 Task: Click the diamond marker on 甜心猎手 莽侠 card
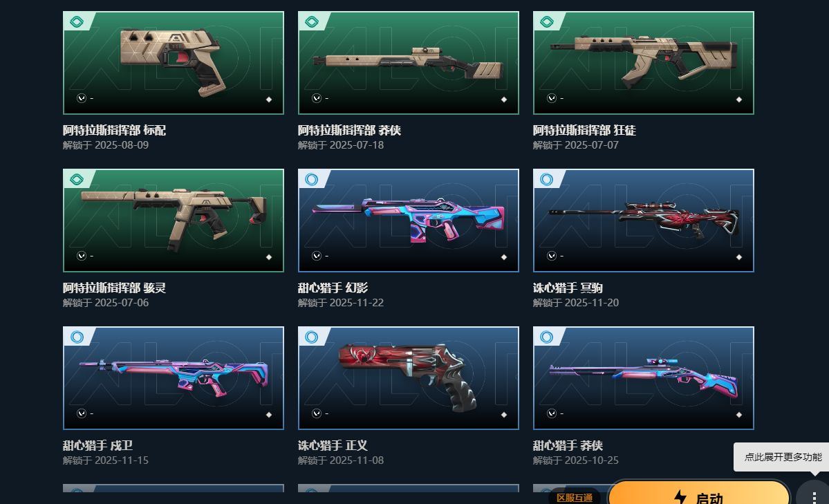pyautogui.click(x=738, y=415)
